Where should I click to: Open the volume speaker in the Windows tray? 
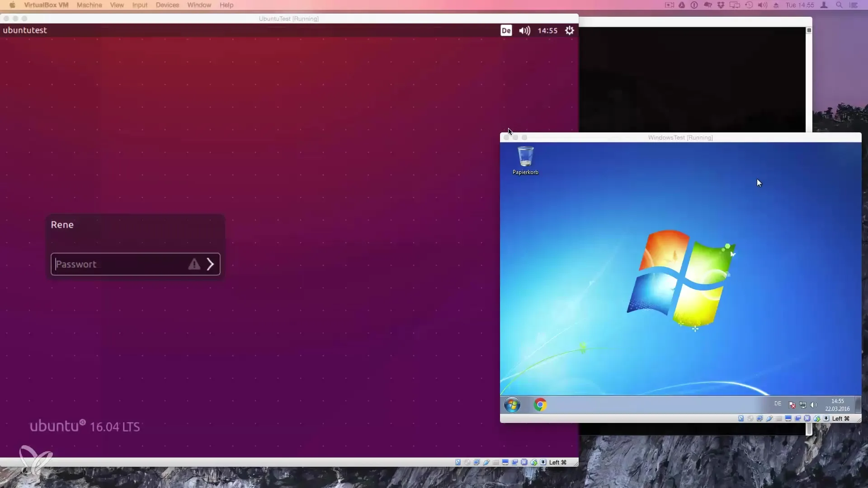pos(814,405)
